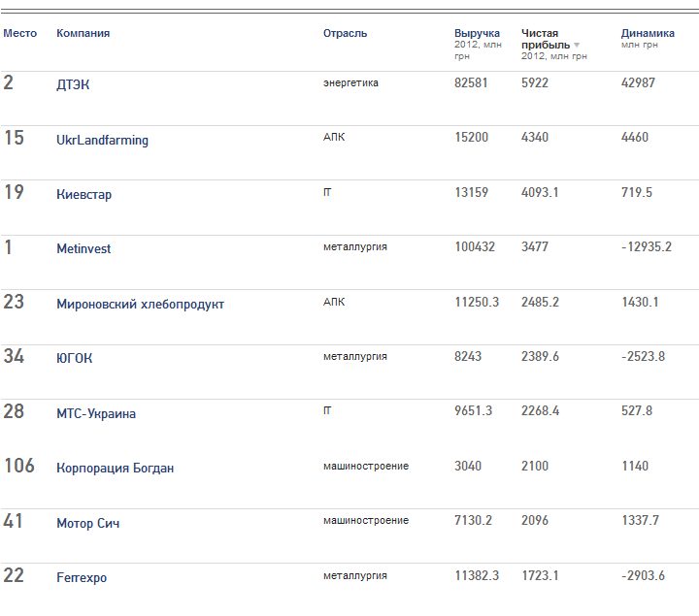Image resolution: width=699 pixels, height=616 pixels.
Task: Click dynamics value 1140
Action: pyautogui.click(x=635, y=466)
